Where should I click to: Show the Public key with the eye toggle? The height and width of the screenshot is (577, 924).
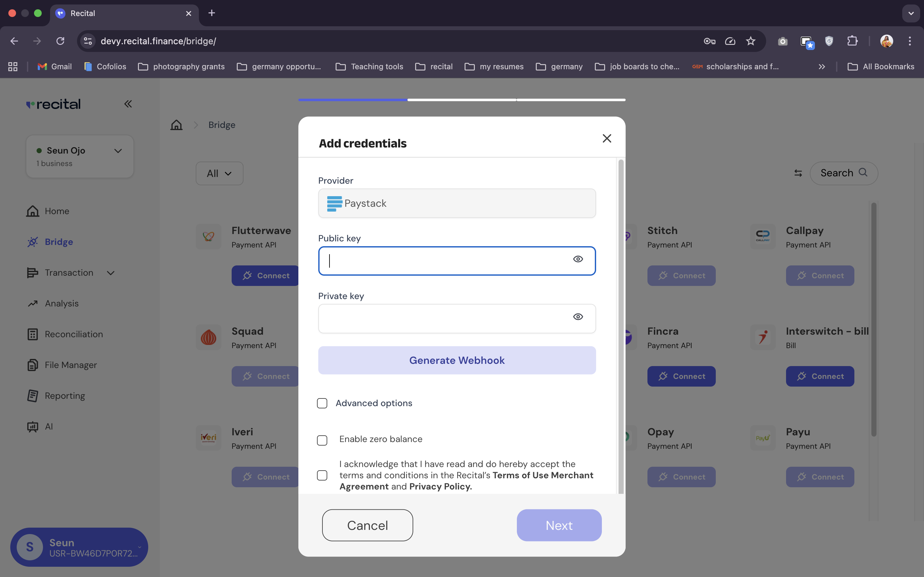578,259
